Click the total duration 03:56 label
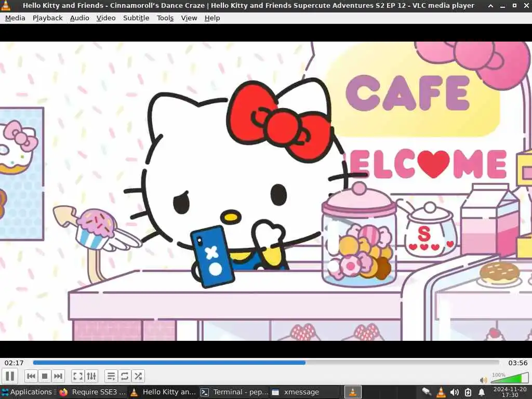 518,363
